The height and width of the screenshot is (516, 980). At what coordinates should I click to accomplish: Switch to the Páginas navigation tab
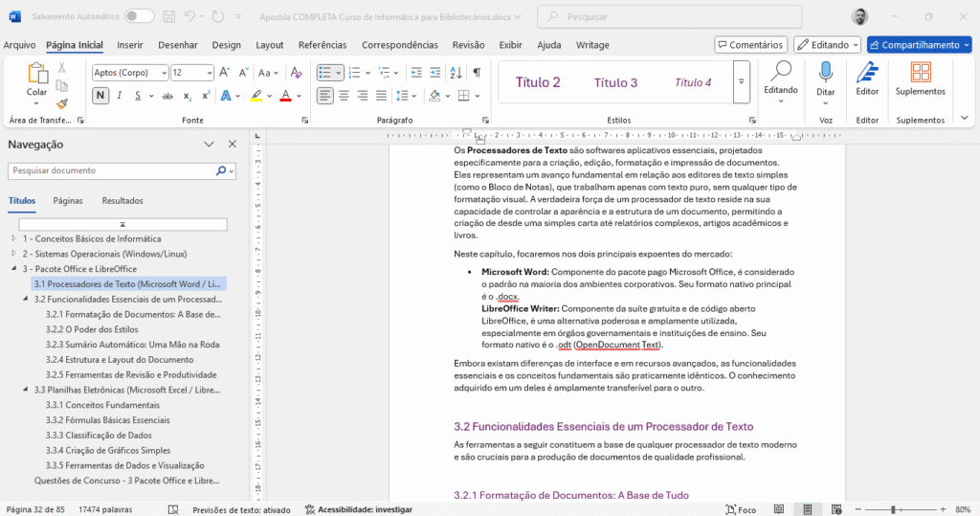(67, 201)
